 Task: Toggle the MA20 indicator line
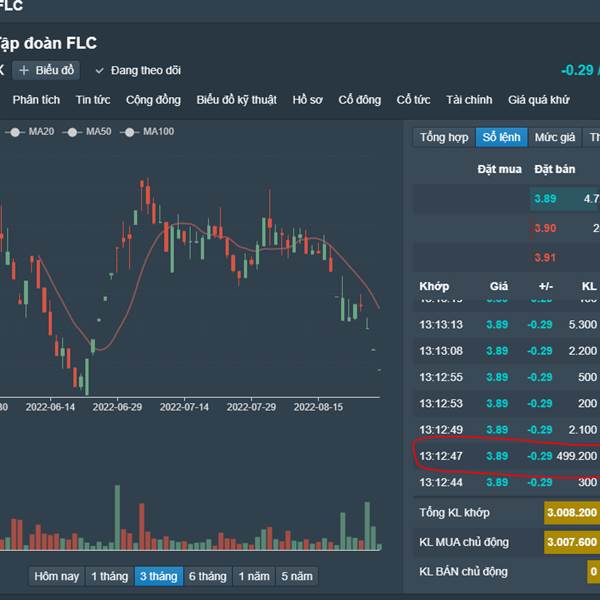click(30, 132)
